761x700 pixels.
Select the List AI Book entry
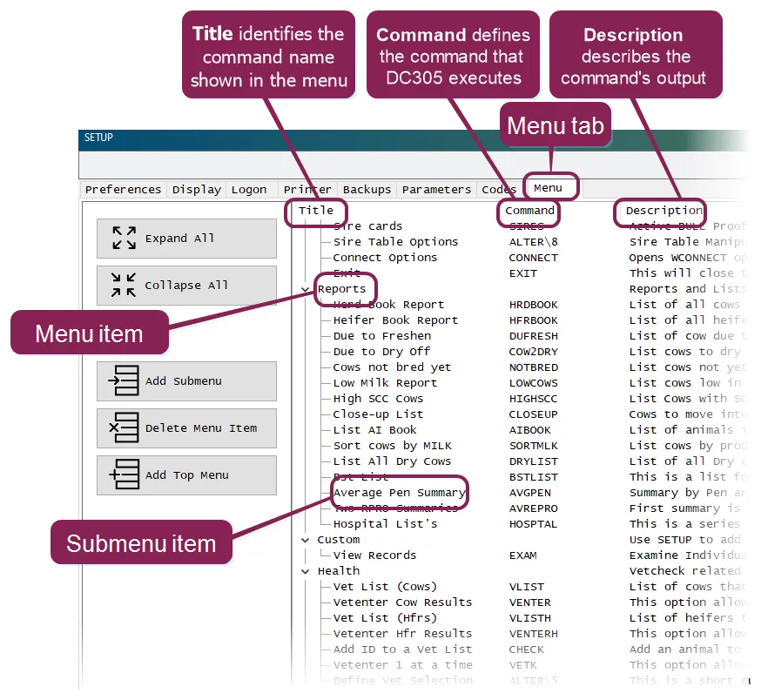(x=374, y=430)
